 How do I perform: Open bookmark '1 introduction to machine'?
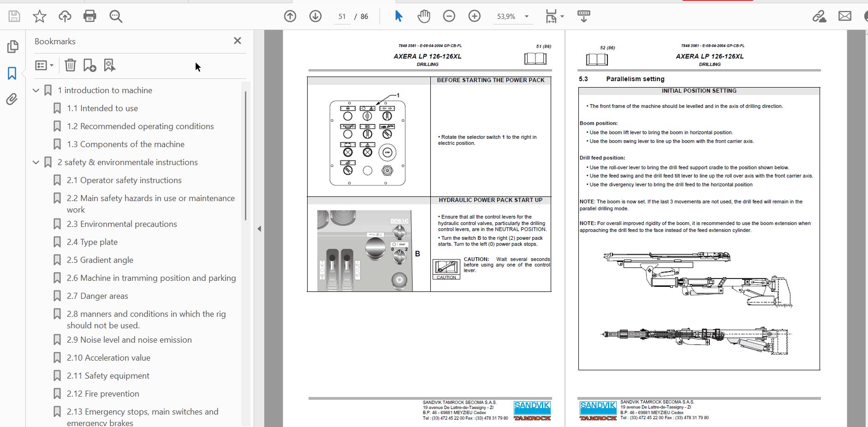105,90
